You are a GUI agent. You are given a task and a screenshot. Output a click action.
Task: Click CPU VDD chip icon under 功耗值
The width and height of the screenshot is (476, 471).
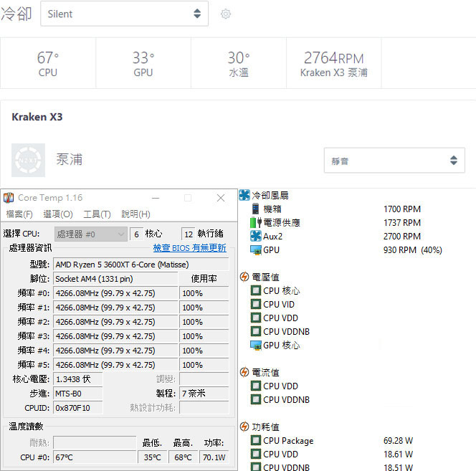point(256,454)
